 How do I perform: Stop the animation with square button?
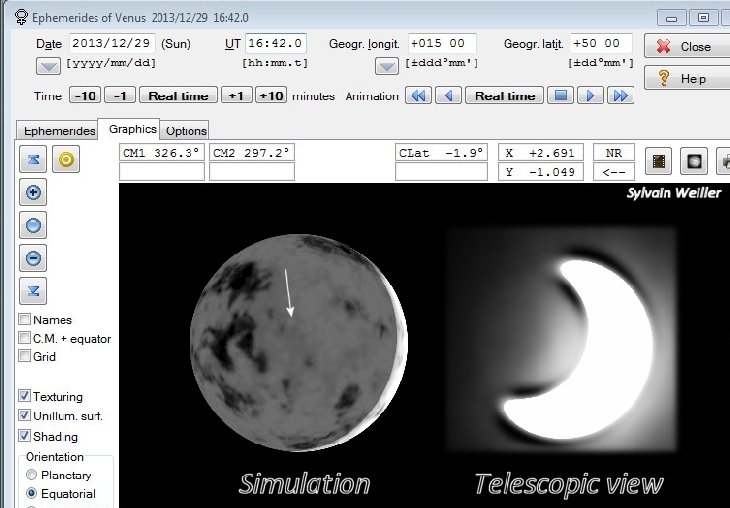562,96
